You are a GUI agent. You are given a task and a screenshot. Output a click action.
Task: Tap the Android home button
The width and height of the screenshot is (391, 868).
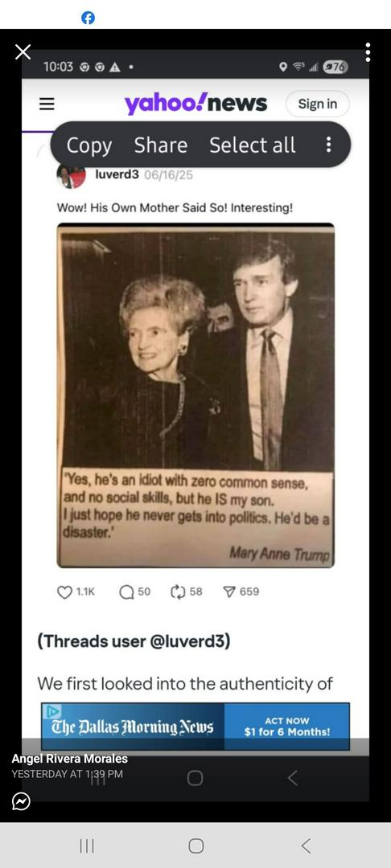click(x=196, y=845)
